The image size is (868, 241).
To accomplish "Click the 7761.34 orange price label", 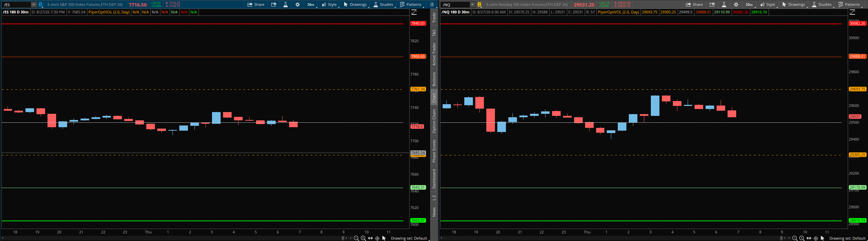I will [418, 89].
